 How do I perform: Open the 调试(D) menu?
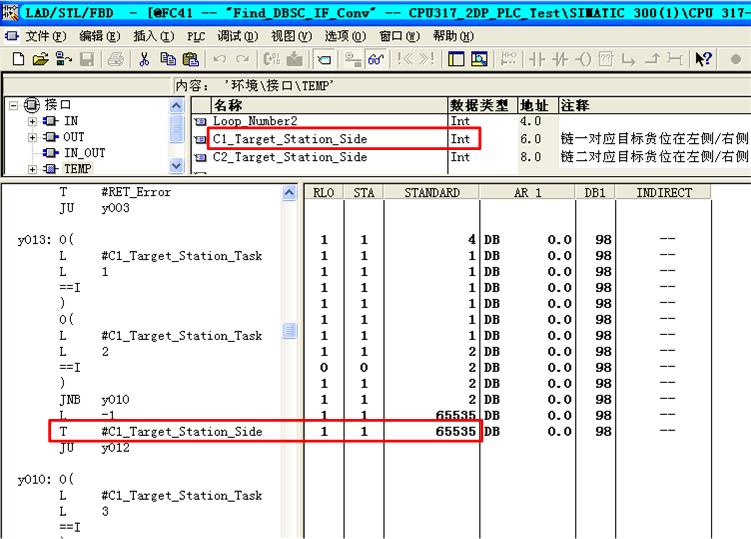click(x=238, y=36)
